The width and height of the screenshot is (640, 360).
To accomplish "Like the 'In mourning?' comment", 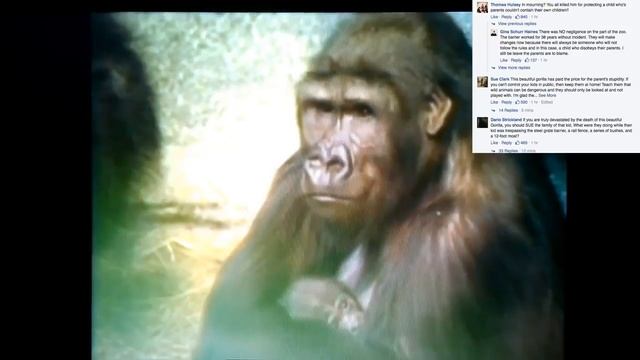I will coord(494,17).
